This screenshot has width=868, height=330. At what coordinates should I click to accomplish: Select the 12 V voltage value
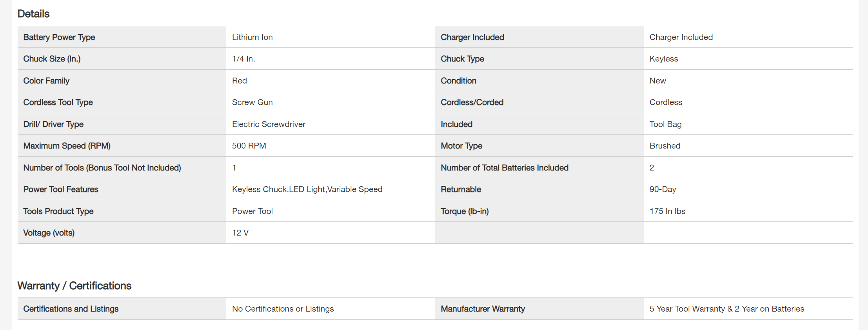[x=240, y=233]
